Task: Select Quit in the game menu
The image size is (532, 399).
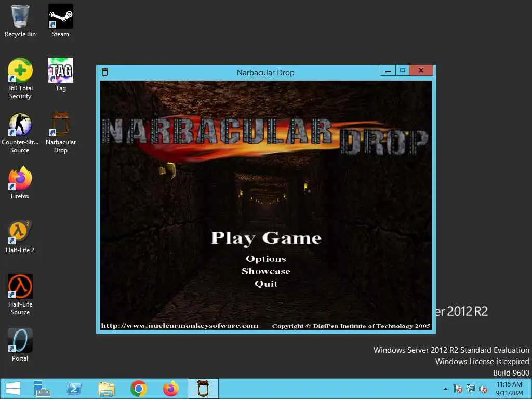Action: [x=267, y=284]
